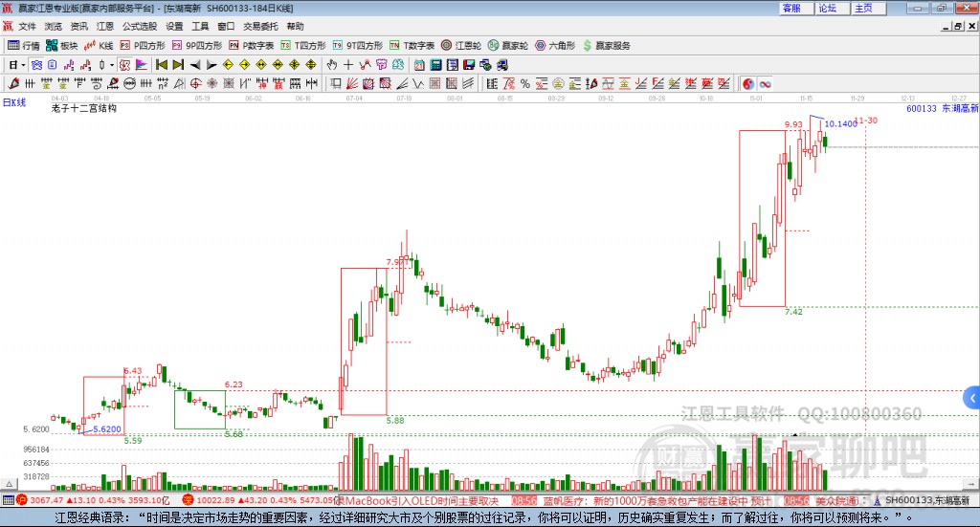Open the T四方形 tool
Screen dimensions: 980x527
[303, 46]
